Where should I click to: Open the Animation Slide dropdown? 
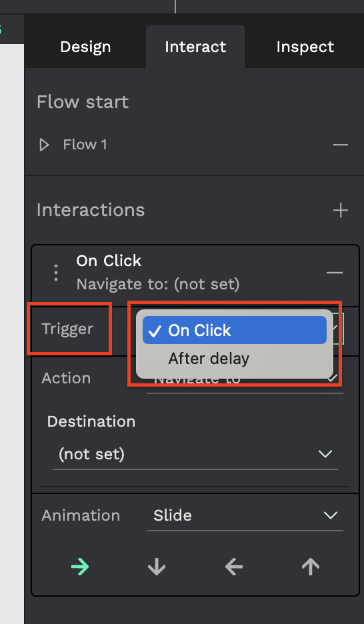pyautogui.click(x=245, y=516)
